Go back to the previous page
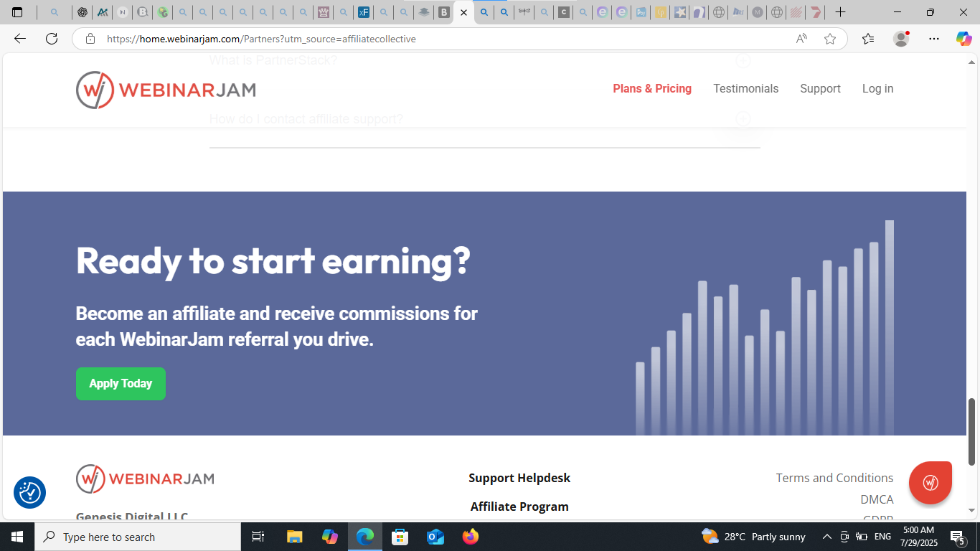Viewport: 980px width, 551px height. click(x=20, y=39)
